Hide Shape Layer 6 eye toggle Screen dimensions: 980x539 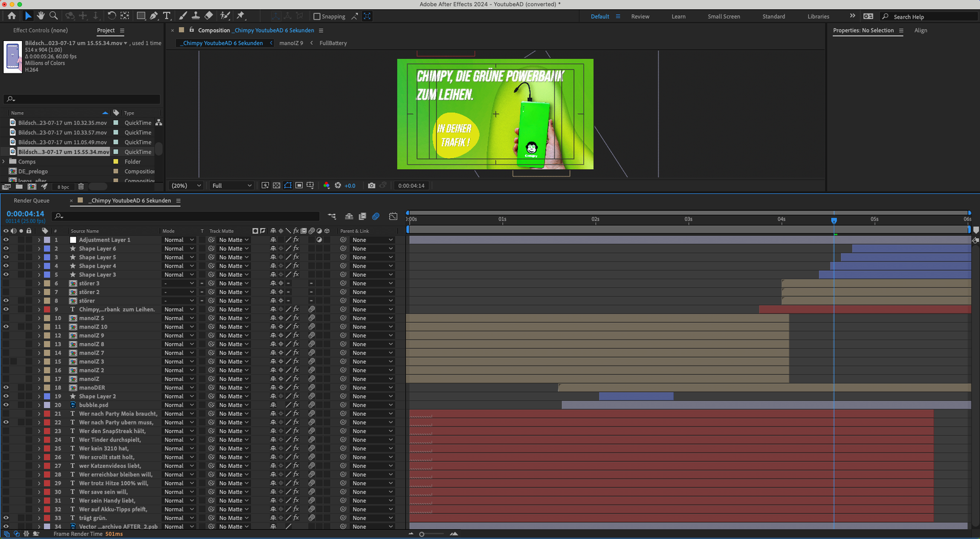click(6, 249)
